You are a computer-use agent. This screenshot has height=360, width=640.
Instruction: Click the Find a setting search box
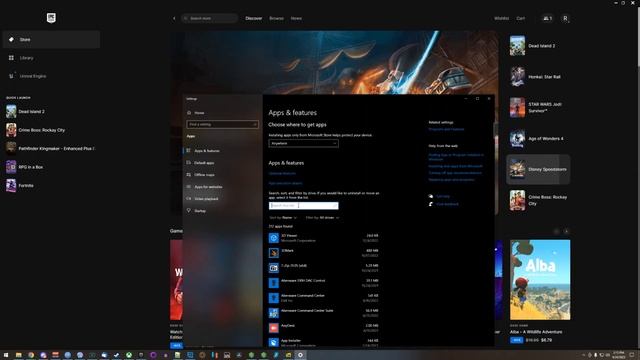(x=222, y=124)
